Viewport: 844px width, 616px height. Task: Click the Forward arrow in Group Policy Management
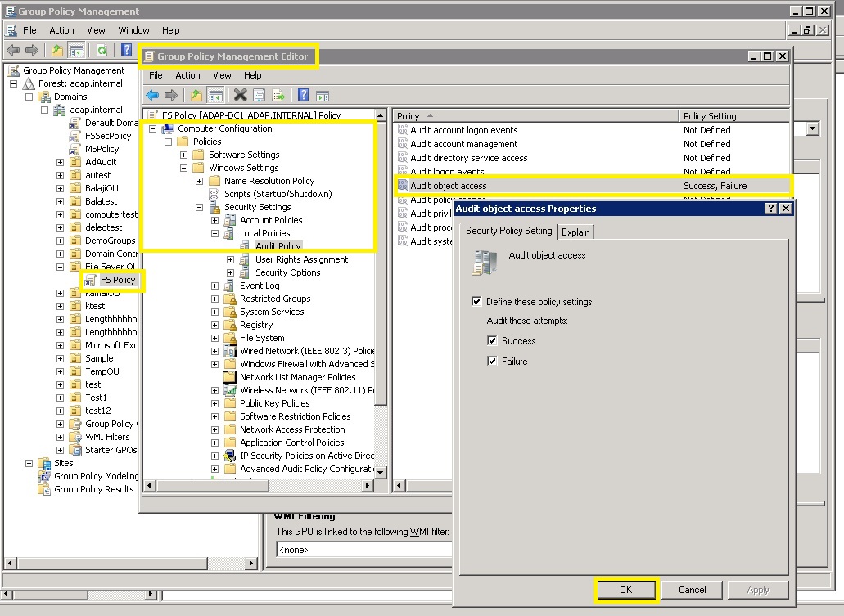click(x=31, y=50)
